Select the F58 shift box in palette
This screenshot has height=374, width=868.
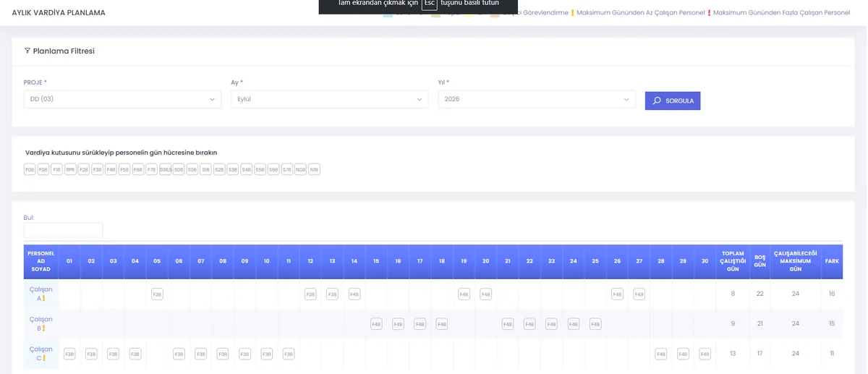click(124, 169)
